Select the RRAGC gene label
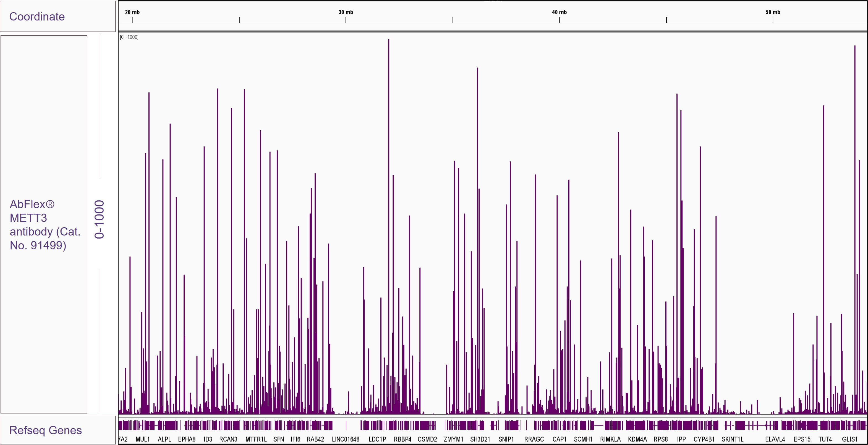This screenshot has height=445, width=868. (534, 439)
